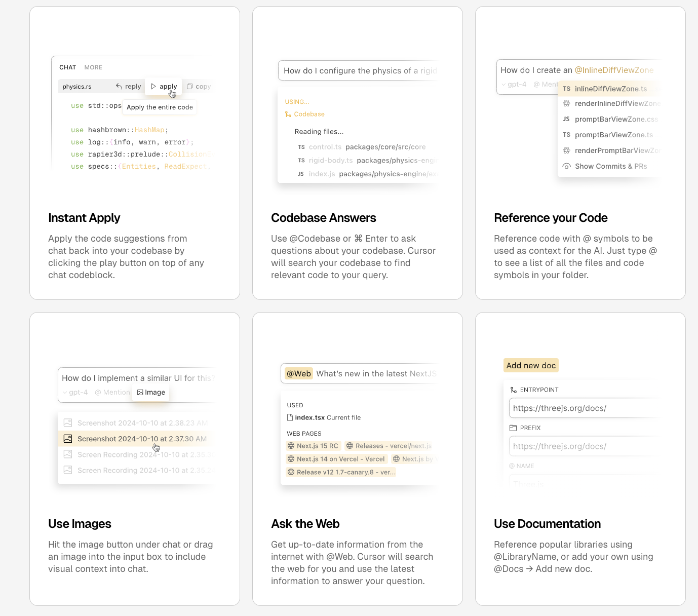The image size is (698, 616).
Task: Click the link icon beside ENTRYPOINT
Action: (513, 389)
